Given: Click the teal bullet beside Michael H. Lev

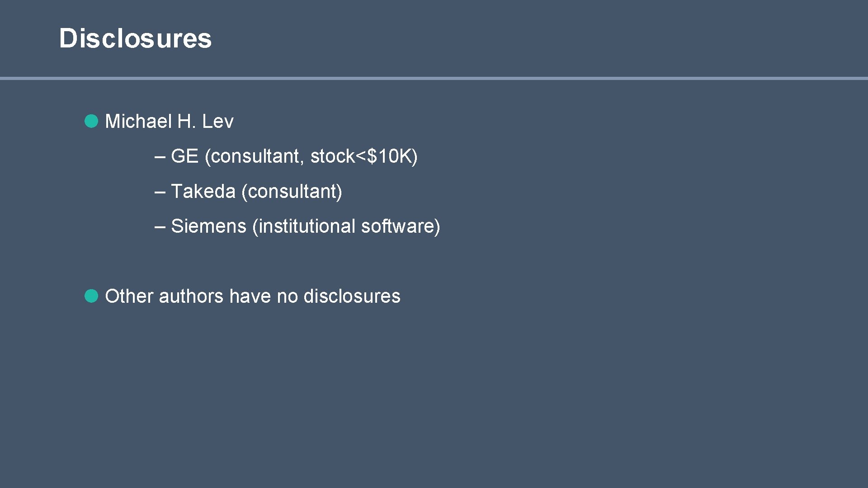Looking at the screenshot, I should coord(91,121).
